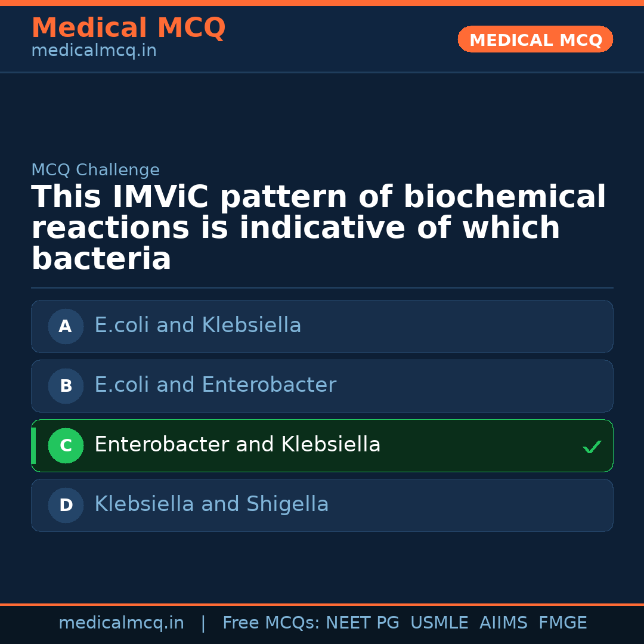Click the orange 'Medical MCQ' header title
The height and width of the screenshot is (644, 644).
pyautogui.click(x=128, y=28)
